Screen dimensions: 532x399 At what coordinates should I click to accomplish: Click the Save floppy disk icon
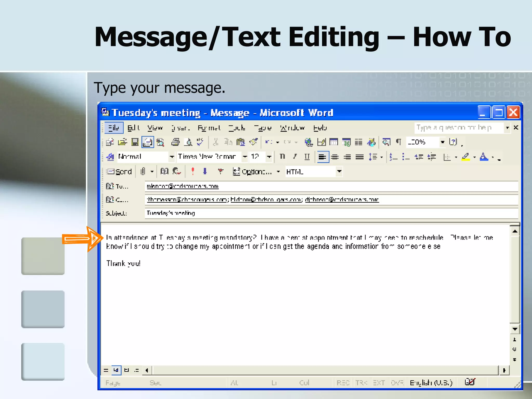click(135, 142)
